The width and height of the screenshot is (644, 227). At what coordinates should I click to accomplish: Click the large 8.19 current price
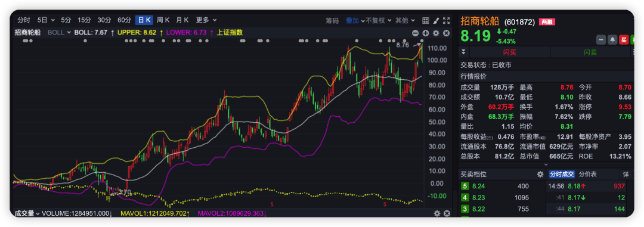[476, 36]
